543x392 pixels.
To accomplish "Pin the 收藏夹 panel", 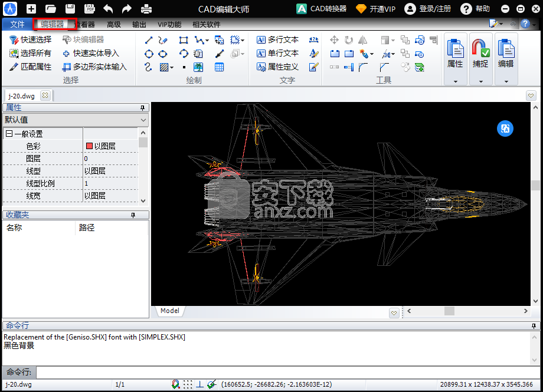I will [x=133, y=215].
